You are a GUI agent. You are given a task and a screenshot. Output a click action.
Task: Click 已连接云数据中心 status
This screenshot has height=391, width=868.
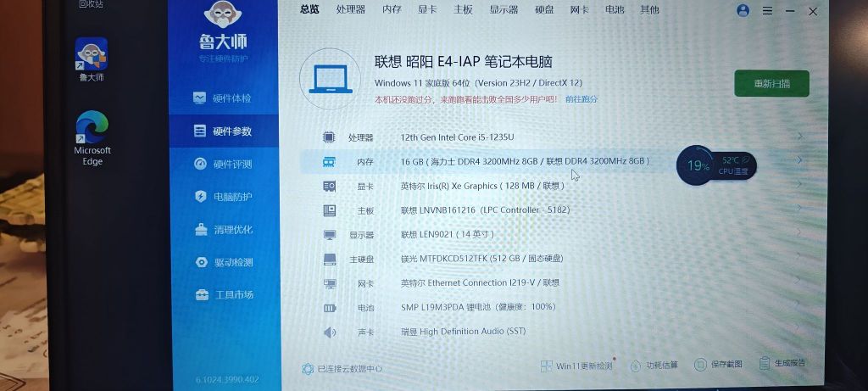tap(342, 368)
